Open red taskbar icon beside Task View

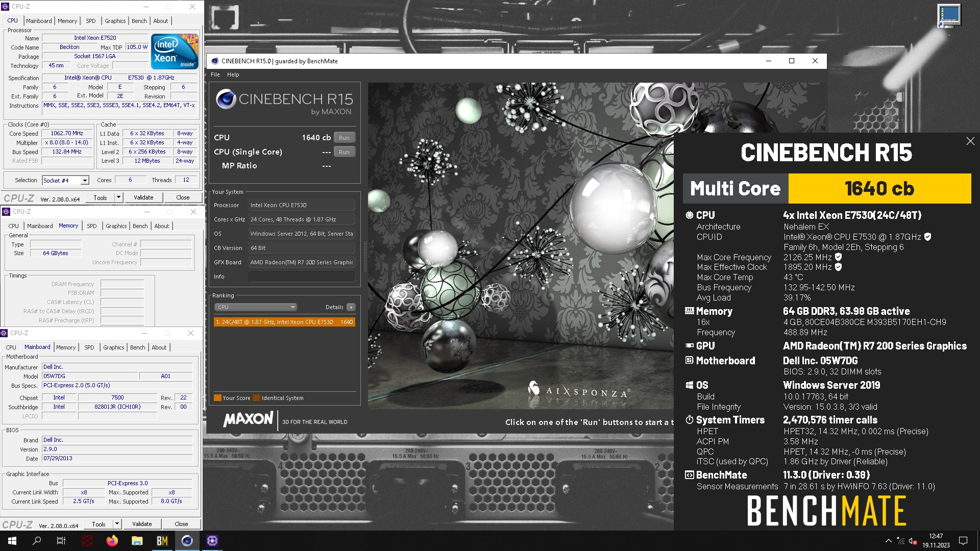coord(87,541)
